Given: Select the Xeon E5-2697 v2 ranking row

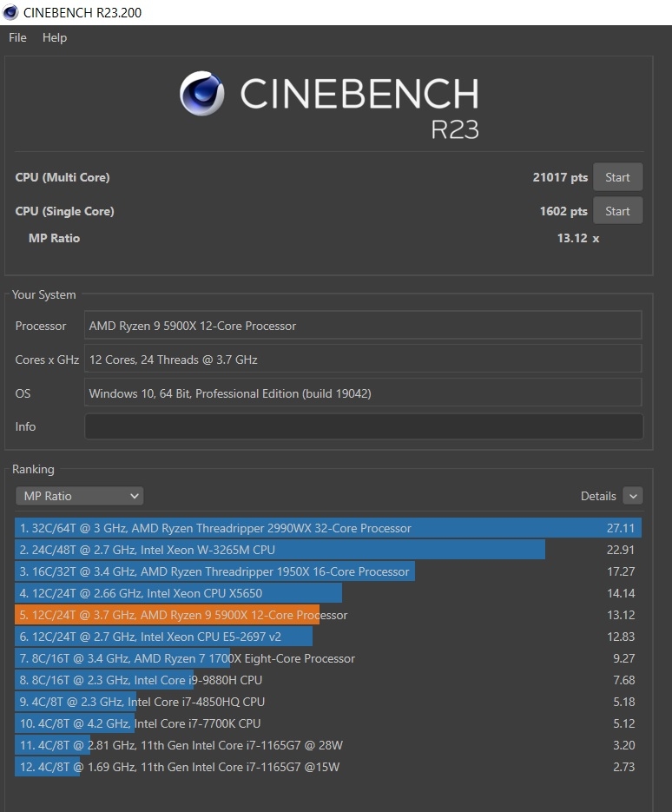Looking at the screenshot, I should click(x=328, y=637).
